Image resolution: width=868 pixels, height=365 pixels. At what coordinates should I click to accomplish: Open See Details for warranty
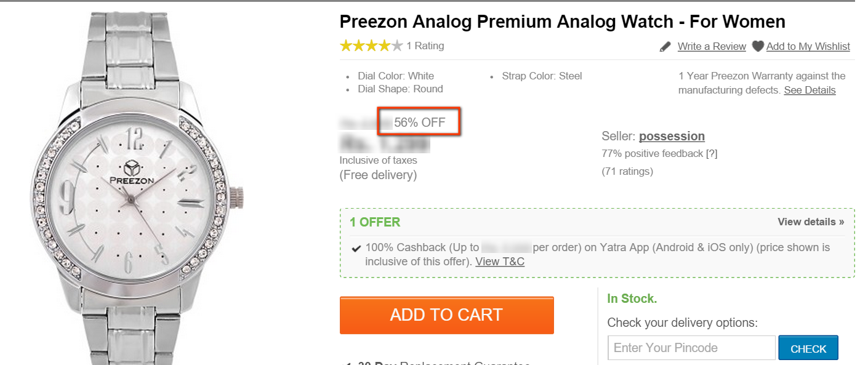pos(810,90)
